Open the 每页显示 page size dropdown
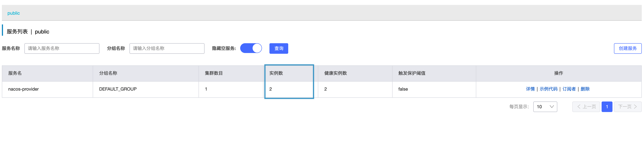 coord(545,106)
